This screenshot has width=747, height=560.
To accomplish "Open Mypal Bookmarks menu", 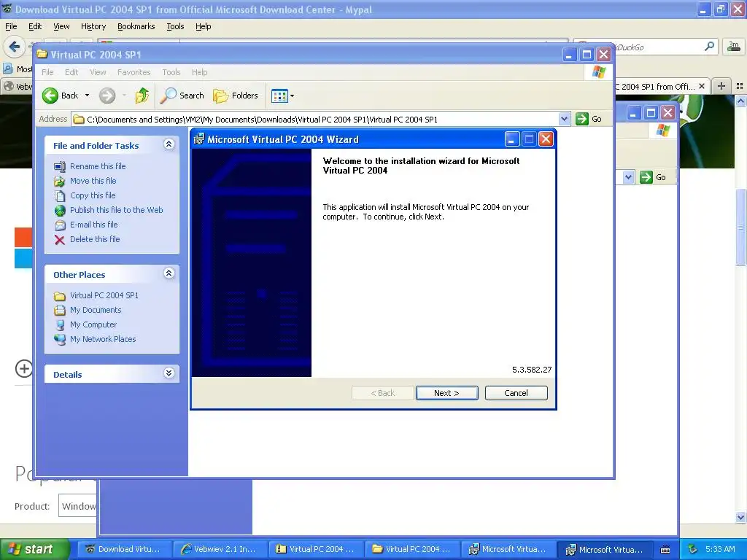I will click(x=136, y=26).
